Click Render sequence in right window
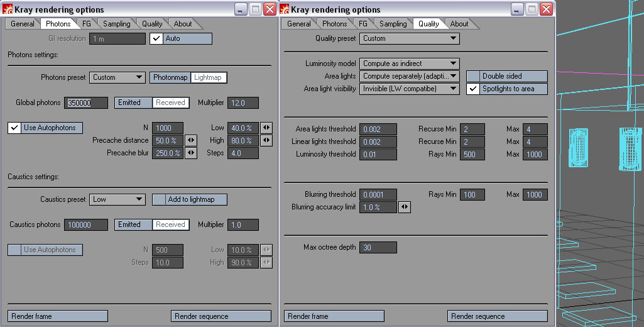The image size is (644, 327). [x=498, y=316]
